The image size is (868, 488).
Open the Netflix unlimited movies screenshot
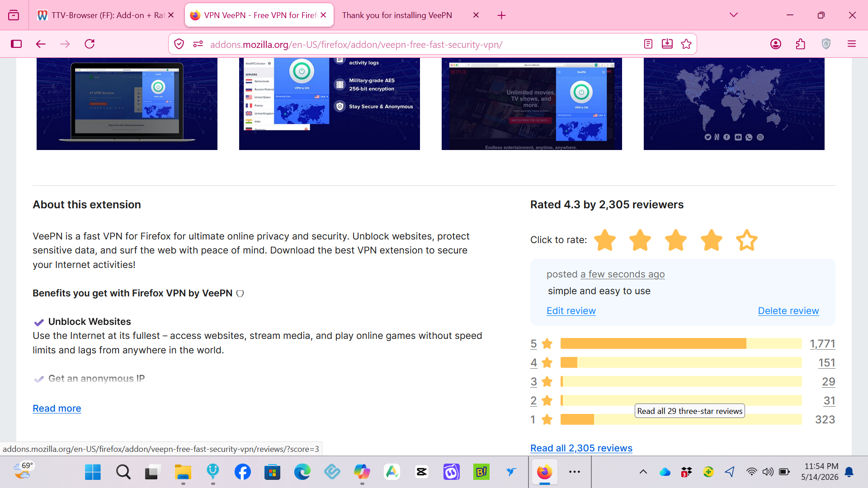tap(532, 104)
